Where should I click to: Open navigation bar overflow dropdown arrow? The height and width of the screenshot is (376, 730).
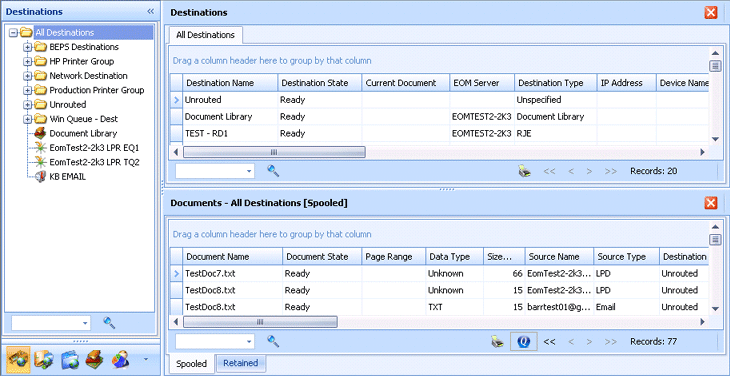coord(147,359)
